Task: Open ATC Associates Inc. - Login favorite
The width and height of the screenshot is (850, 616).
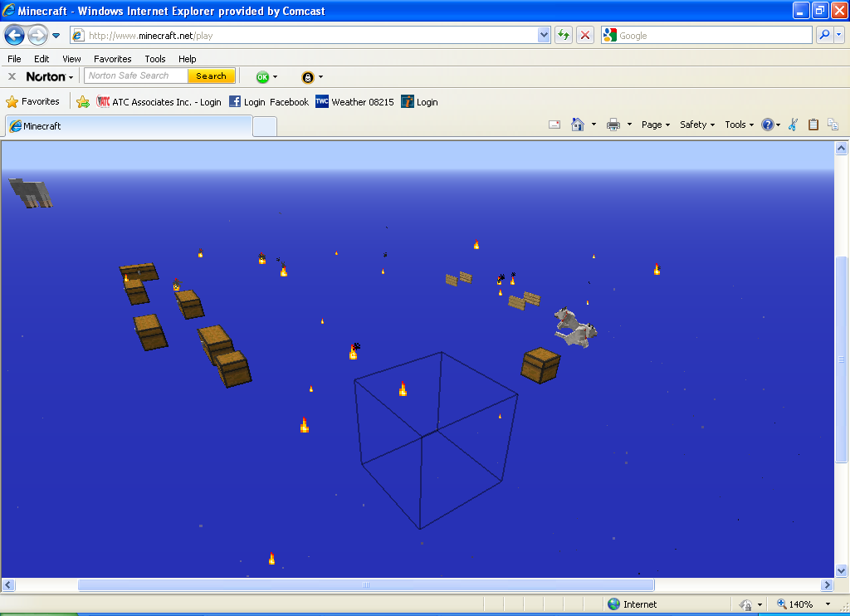Action: [x=159, y=102]
